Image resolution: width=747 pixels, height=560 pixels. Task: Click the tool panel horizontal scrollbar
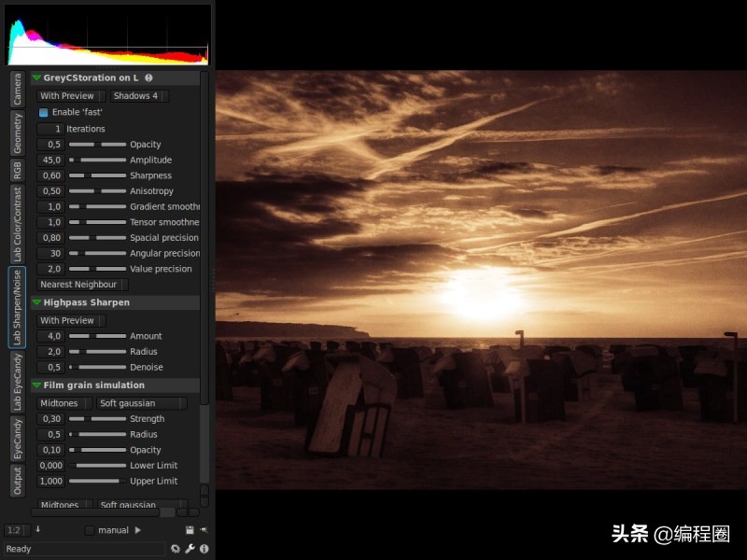(95, 512)
